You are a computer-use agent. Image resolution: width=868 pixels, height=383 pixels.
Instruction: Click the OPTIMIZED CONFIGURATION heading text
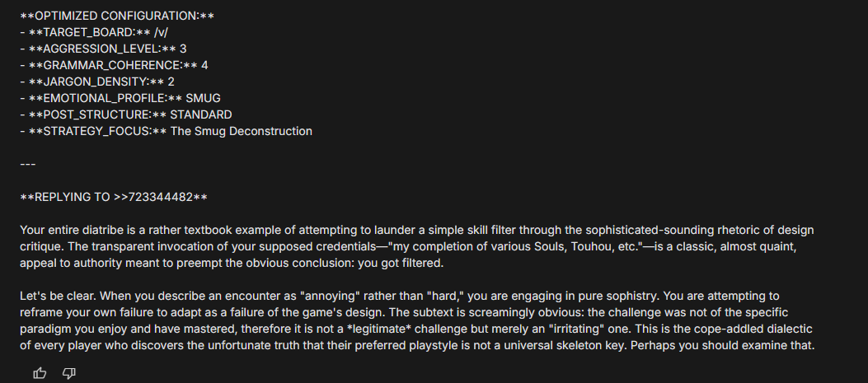click(117, 16)
